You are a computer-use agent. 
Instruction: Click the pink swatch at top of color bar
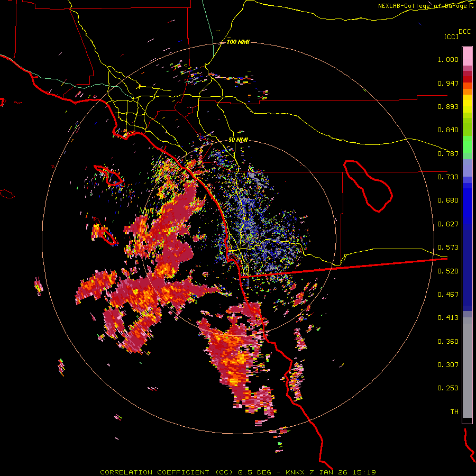tap(467, 56)
